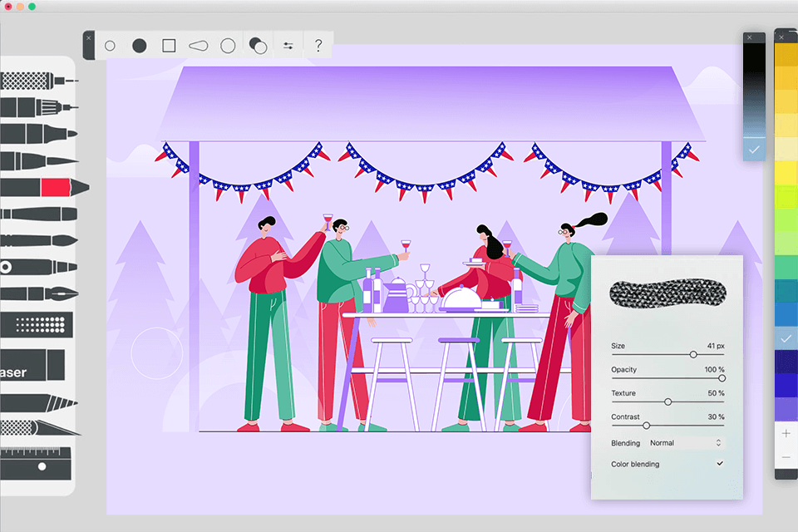Screen dimensions: 798x532
Task: Click the checkmark in the shade panel
Action: pyautogui.click(x=753, y=150)
